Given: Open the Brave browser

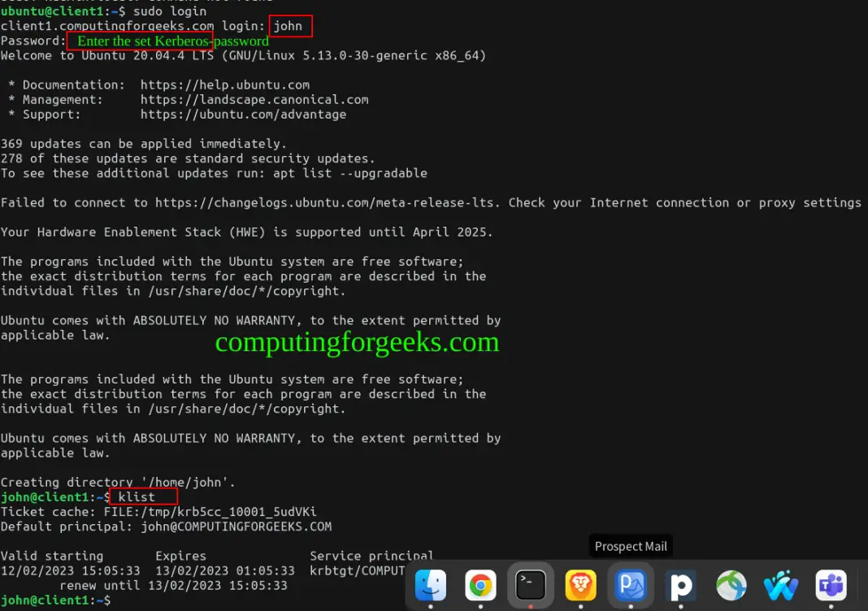Looking at the screenshot, I should click(x=582, y=584).
